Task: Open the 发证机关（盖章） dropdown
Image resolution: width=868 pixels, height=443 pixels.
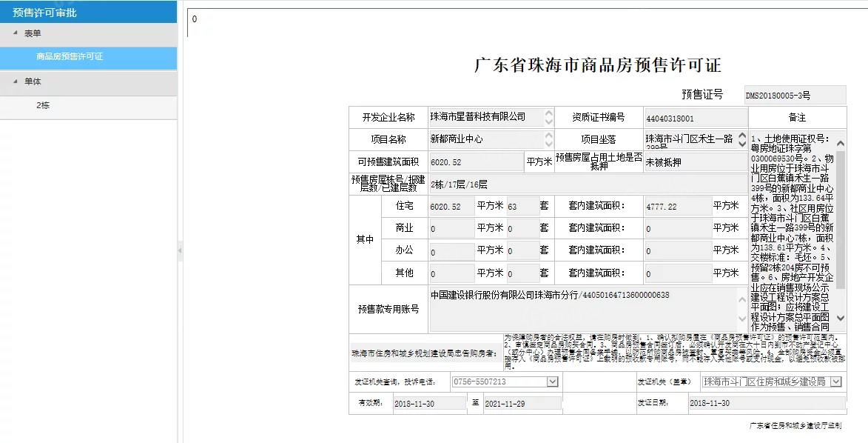Action: [x=836, y=382]
